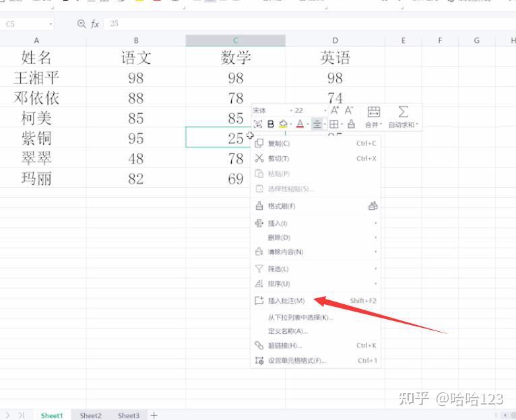Choose 格式刷(F) from context menu
Viewport: 516px width, 420px height.
pyautogui.click(x=315, y=206)
